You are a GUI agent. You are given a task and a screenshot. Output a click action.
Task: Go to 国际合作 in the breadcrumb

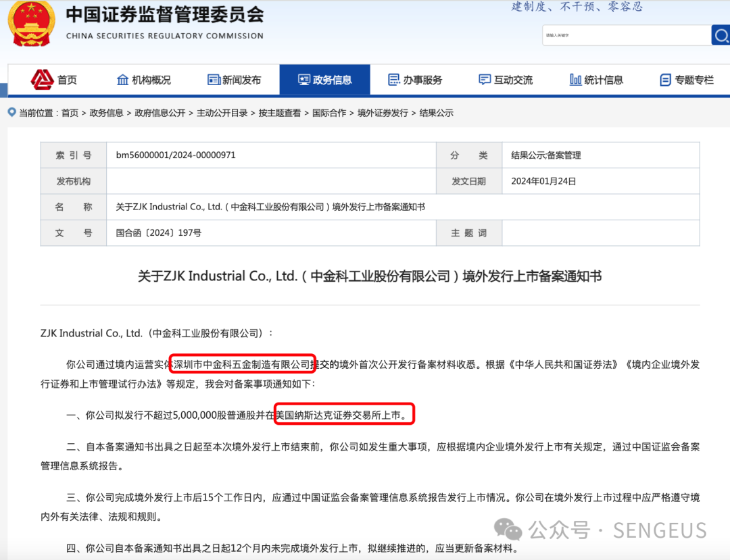(329, 113)
